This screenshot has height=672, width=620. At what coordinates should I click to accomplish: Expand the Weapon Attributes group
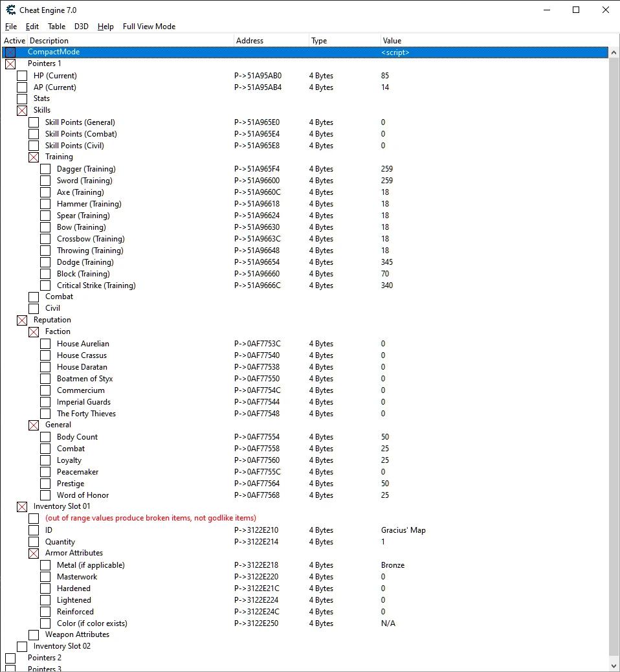click(x=34, y=634)
